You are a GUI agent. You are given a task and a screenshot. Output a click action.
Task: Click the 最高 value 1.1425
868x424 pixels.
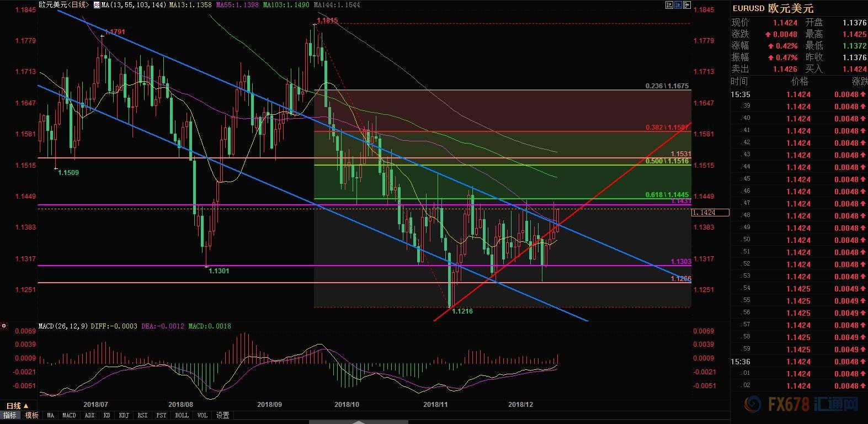pyautogui.click(x=854, y=34)
